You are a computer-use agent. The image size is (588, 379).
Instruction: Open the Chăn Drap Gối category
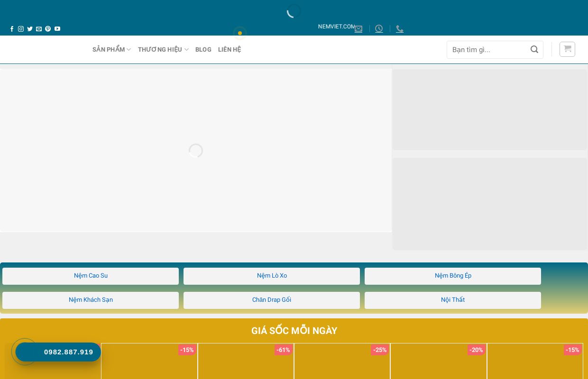272,300
